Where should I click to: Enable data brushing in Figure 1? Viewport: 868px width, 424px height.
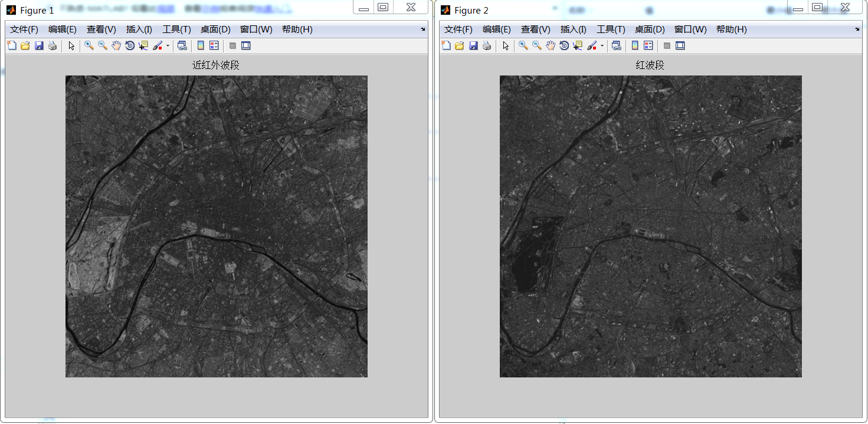click(x=158, y=45)
